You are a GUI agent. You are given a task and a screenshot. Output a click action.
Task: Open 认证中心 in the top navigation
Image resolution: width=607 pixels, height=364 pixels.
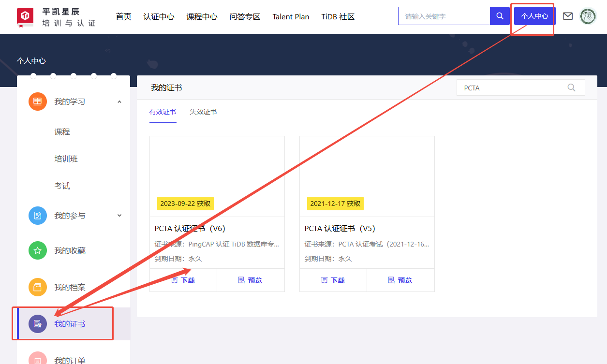coord(159,16)
